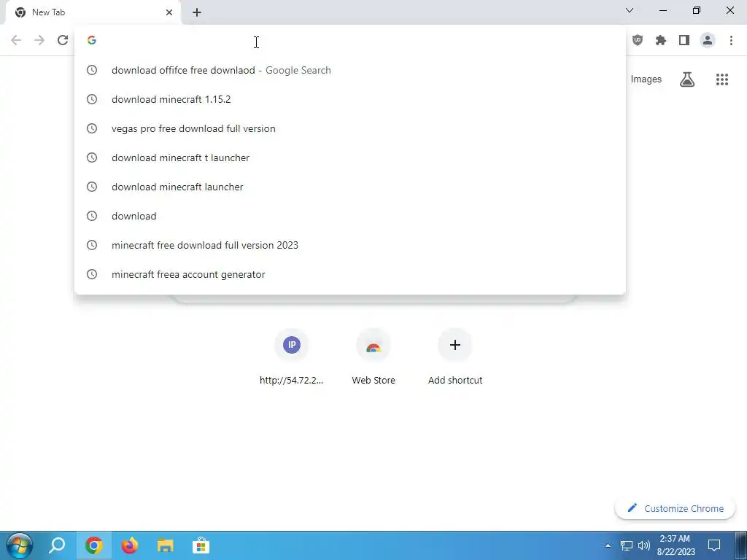Open the profile avatar menu
747x560 pixels.
pyautogui.click(x=708, y=41)
